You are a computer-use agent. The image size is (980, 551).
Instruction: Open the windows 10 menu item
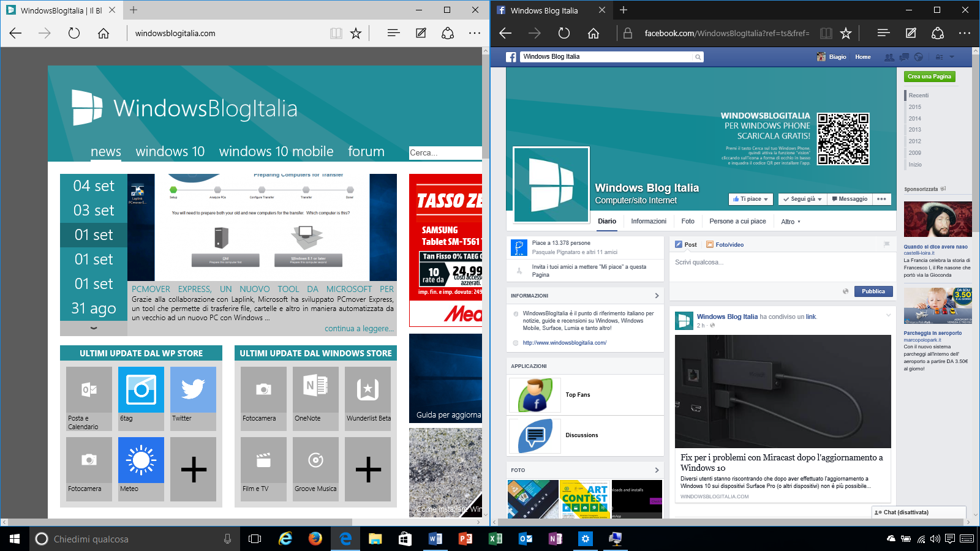(x=170, y=151)
